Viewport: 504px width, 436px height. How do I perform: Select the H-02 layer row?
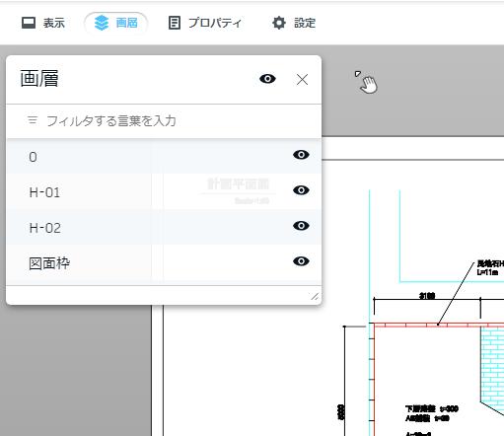pos(164,227)
